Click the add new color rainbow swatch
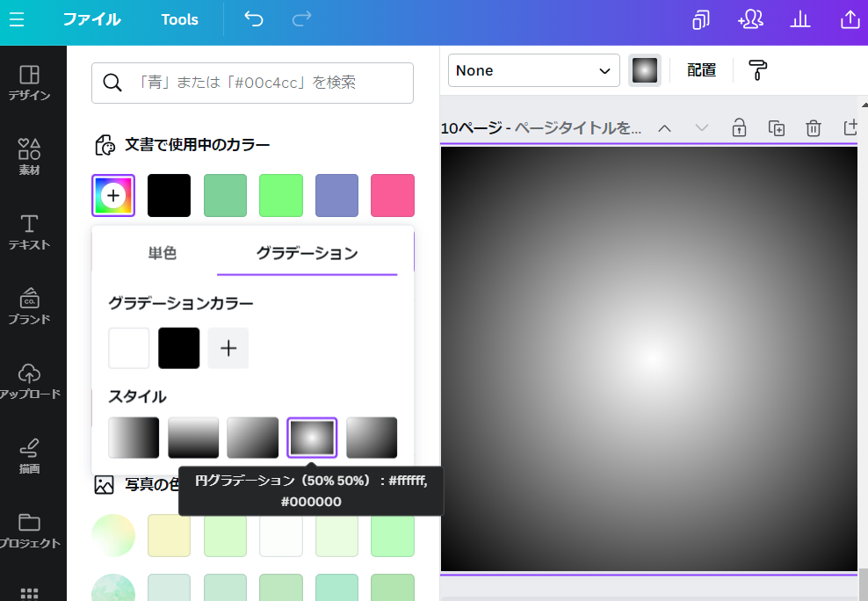The height and width of the screenshot is (601, 868). (113, 195)
